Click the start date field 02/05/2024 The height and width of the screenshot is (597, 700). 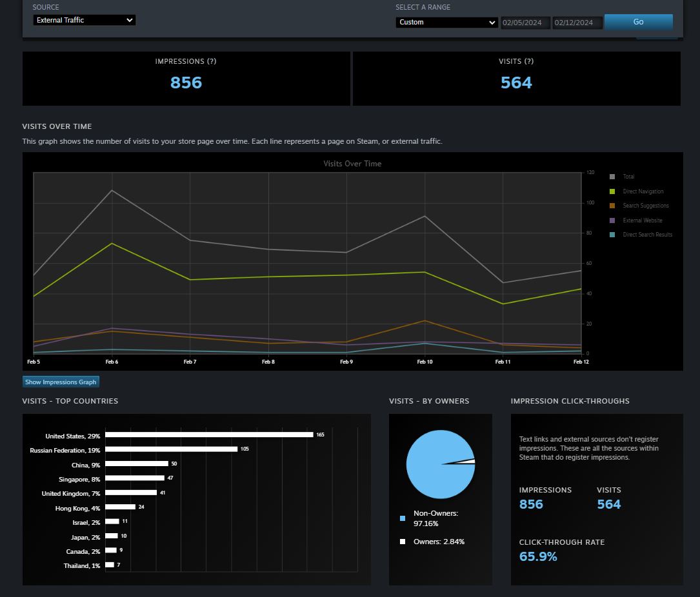pos(525,23)
